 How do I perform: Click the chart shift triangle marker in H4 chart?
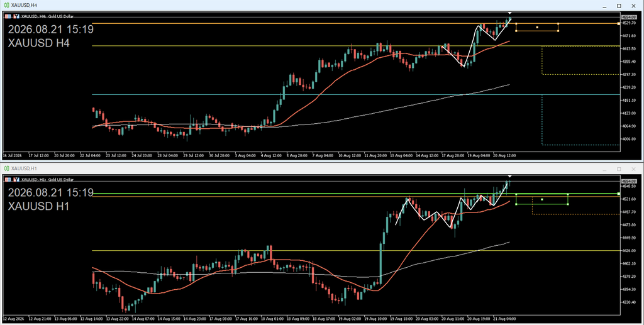pyautogui.click(x=509, y=13)
